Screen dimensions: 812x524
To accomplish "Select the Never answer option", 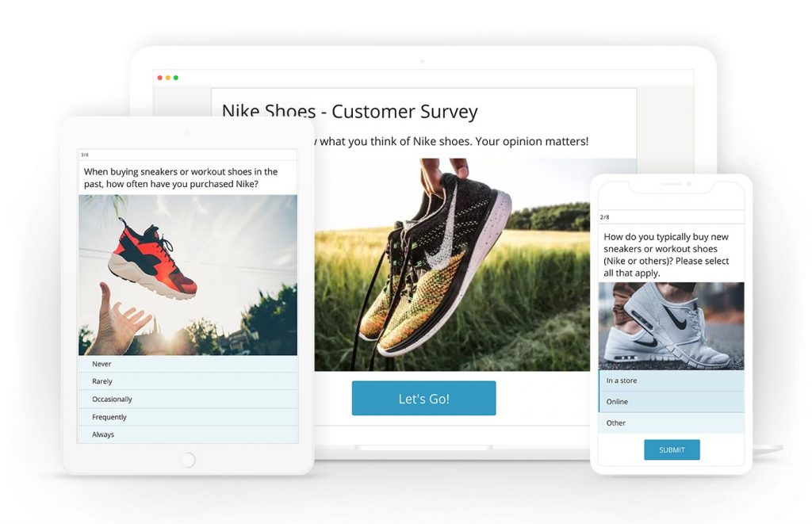I will point(188,364).
